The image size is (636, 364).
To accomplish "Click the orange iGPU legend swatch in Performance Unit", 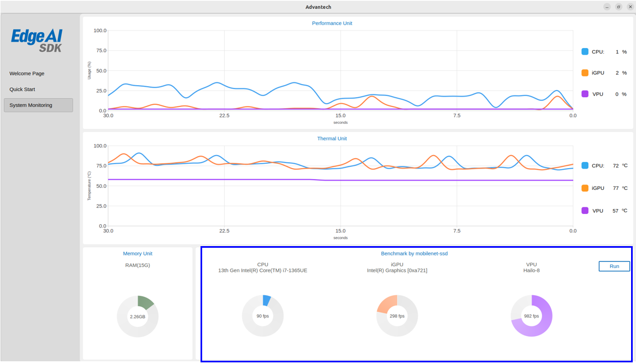I will pyautogui.click(x=585, y=73).
